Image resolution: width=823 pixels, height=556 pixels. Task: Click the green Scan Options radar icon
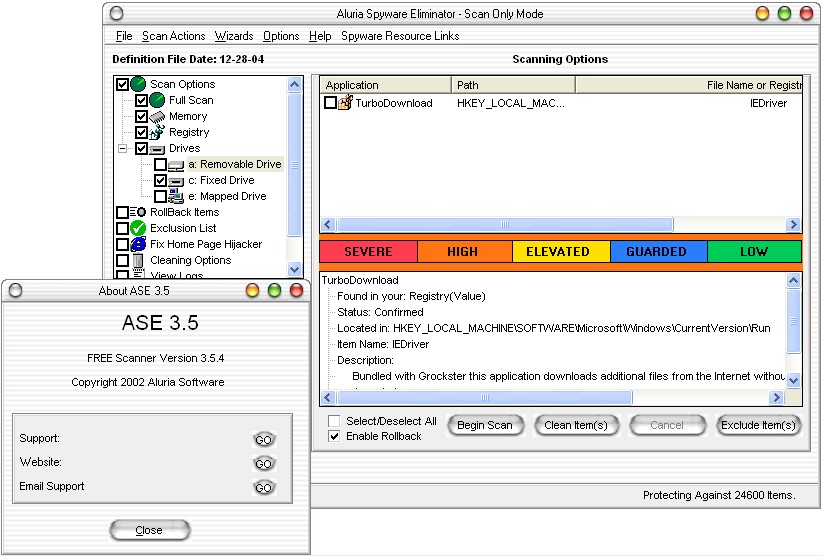click(x=138, y=84)
